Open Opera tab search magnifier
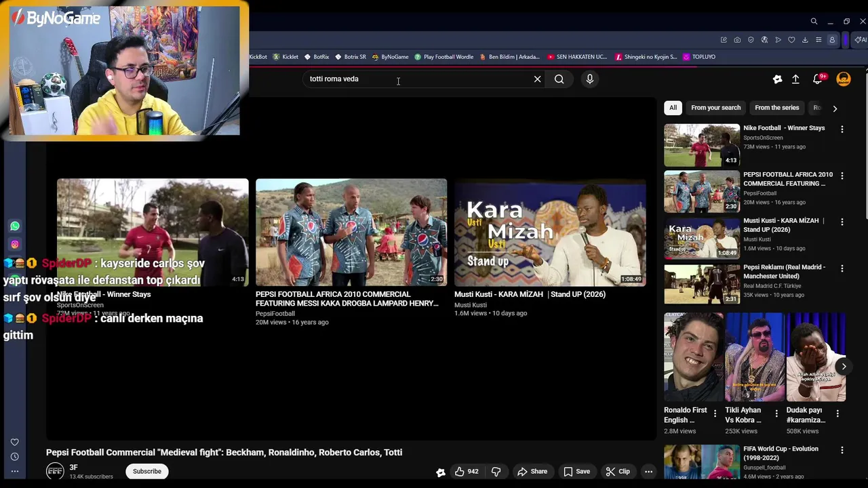 click(814, 22)
